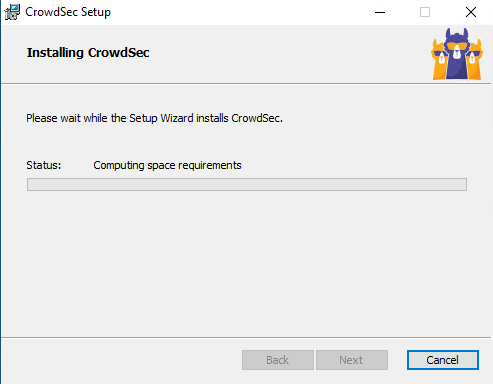
Task: Click the "Status:" label
Action: tap(44, 165)
